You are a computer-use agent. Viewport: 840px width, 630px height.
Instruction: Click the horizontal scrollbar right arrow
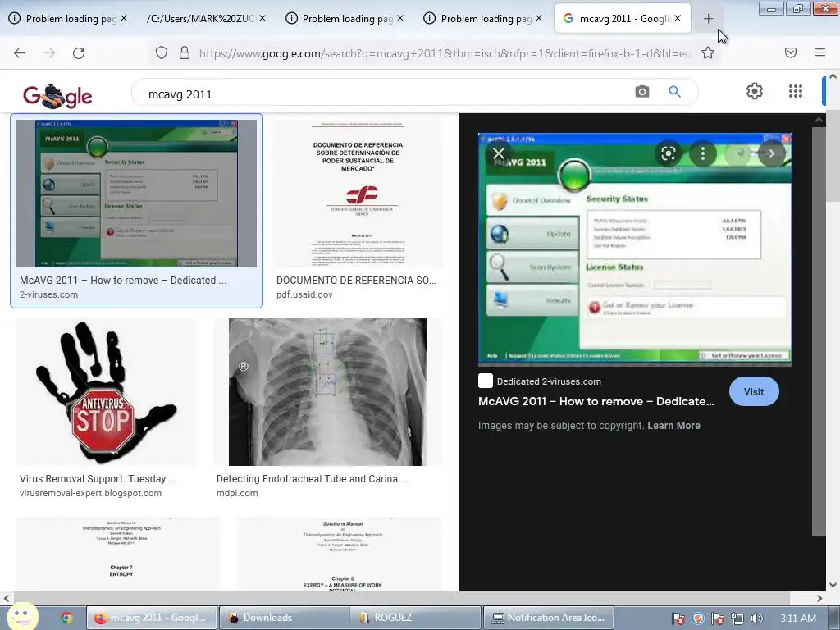coord(819,598)
